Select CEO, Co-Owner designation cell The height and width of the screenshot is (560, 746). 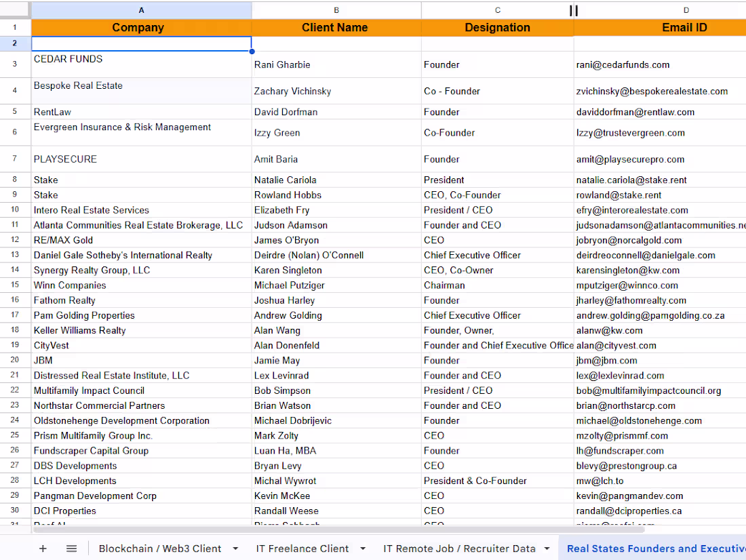pos(498,271)
